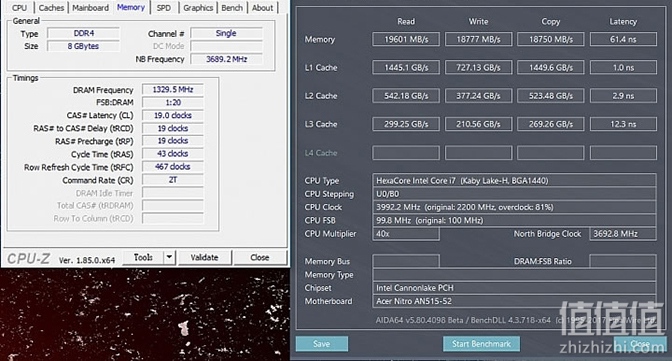Expand the Tools dropdown arrow
This screenshot has width=672, height=361.
click(169, 257)
